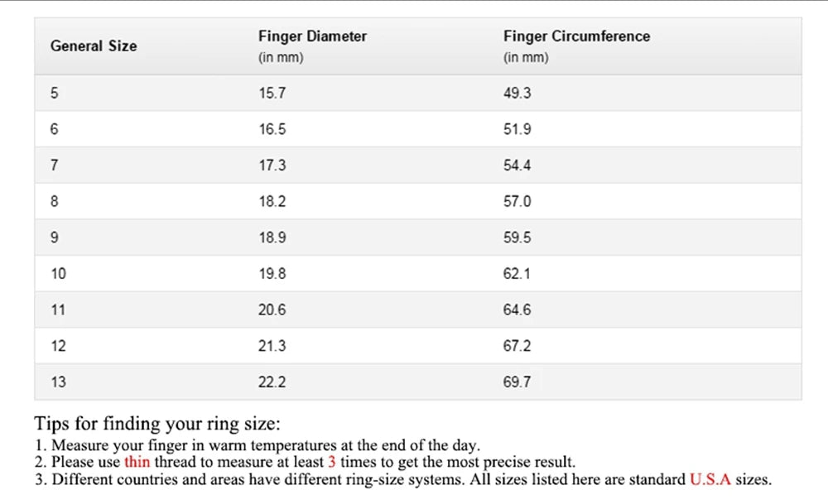Viewport: 828px width, 504px height.
Task: Click the Finger Circumference column header
Action: pos(576,36)
